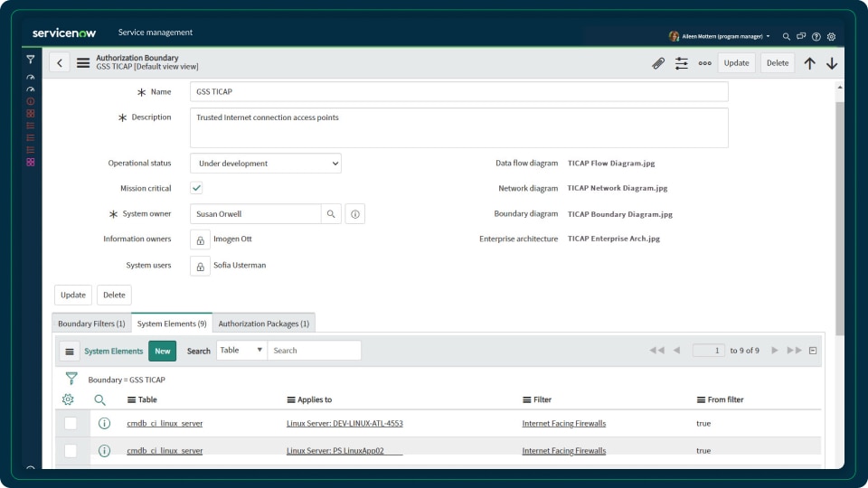
Task: Click the paperclip attachments icon
Action: 658,63
